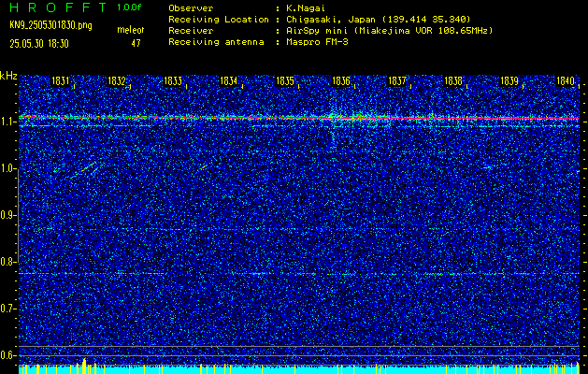The height and width of the screenshot is (374, 588).
Task: Click the 1837 time marker
Action: (397, 80)
